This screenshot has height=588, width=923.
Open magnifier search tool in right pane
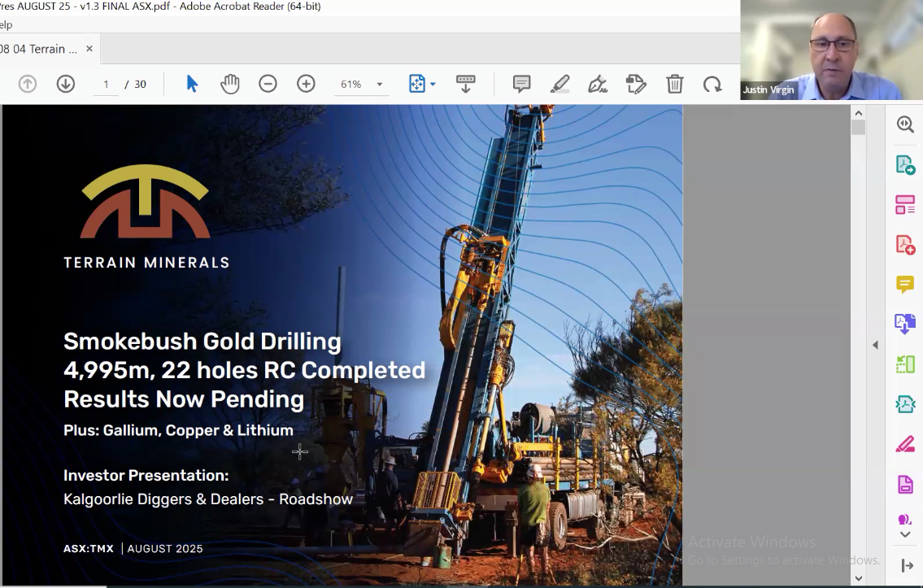[x=905, y=124]
